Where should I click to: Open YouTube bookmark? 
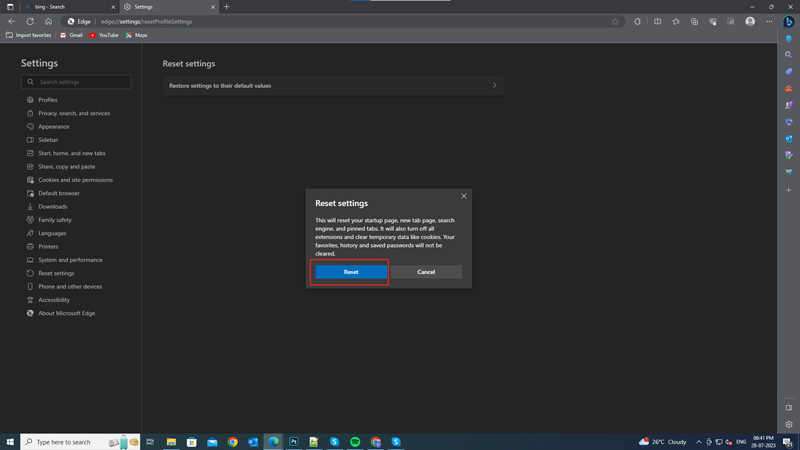tap(104, 35)
